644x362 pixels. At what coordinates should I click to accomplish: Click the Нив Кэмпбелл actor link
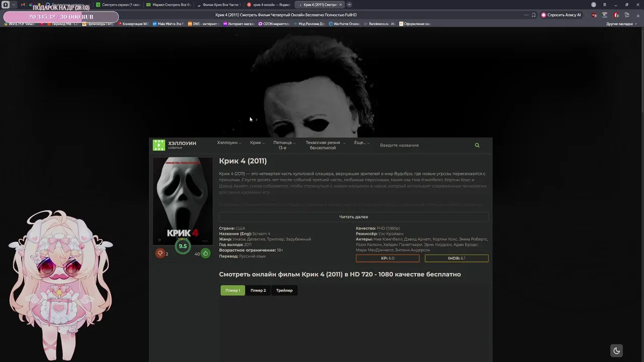pos(388,239)
